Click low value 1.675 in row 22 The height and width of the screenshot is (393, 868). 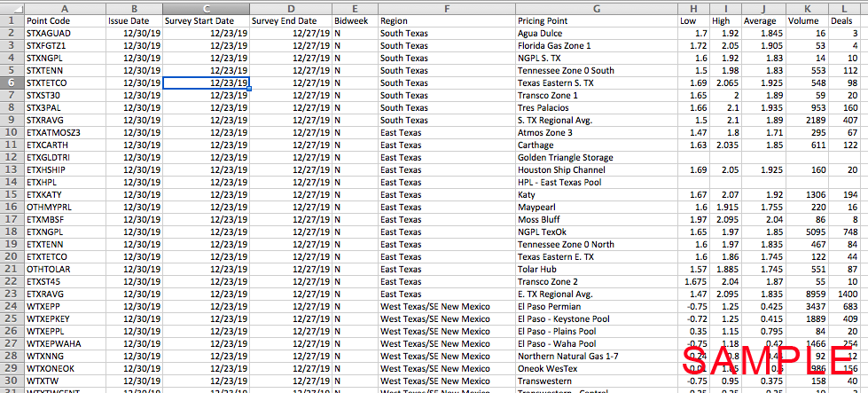pyautogui.click(x=693, y=282)
